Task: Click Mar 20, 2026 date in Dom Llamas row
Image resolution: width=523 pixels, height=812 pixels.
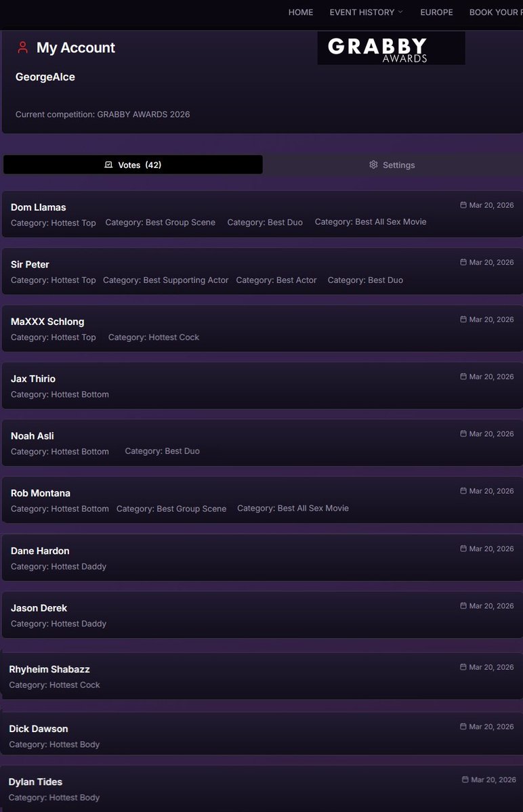Action: [x=491, y=205]
